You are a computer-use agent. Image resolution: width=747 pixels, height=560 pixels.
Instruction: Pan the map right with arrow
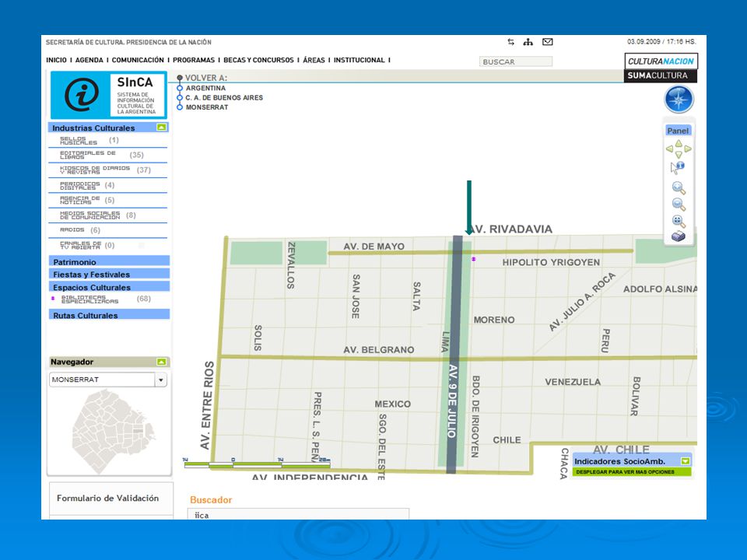pyautogui.click(x=688, y=149)
